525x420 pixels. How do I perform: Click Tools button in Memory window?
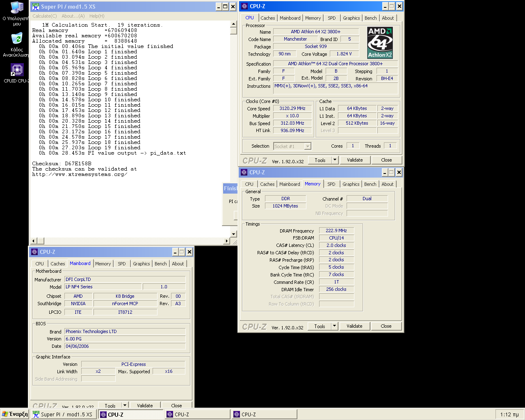tap(320, 326)
